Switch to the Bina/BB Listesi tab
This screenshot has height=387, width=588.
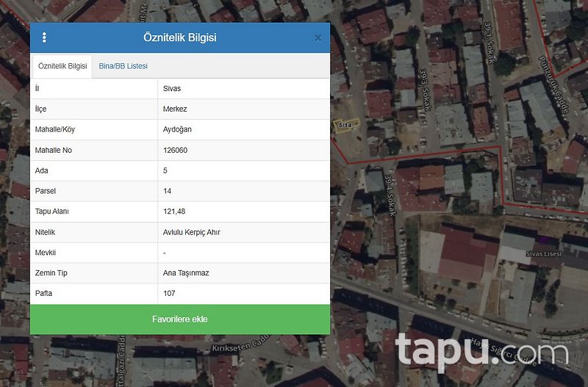(x=123, y=66)
